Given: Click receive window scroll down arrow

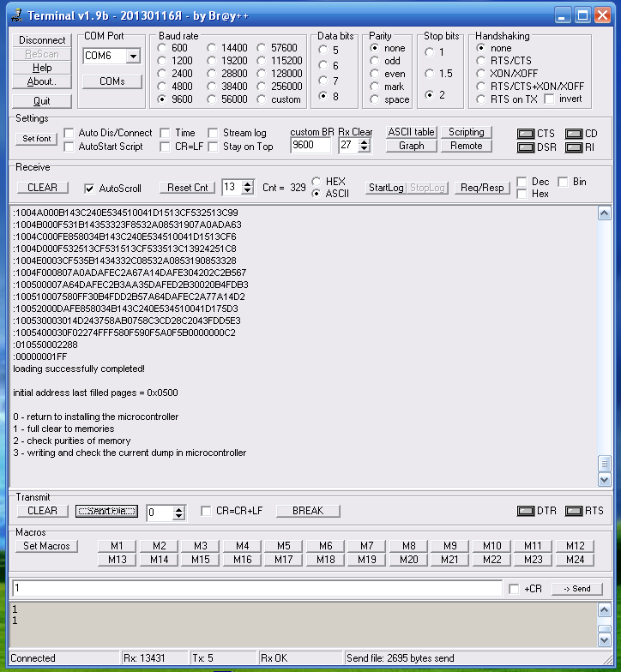Looking at the screenshot, I should tap(604, 480).
